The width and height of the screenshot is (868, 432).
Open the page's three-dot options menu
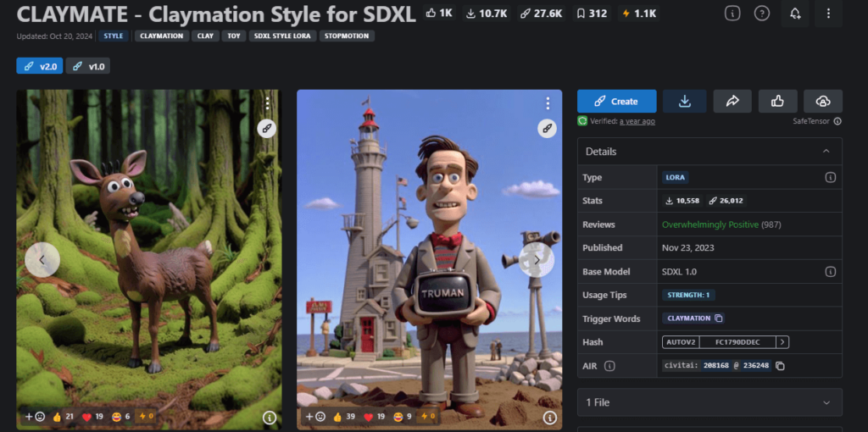(828, 14)
